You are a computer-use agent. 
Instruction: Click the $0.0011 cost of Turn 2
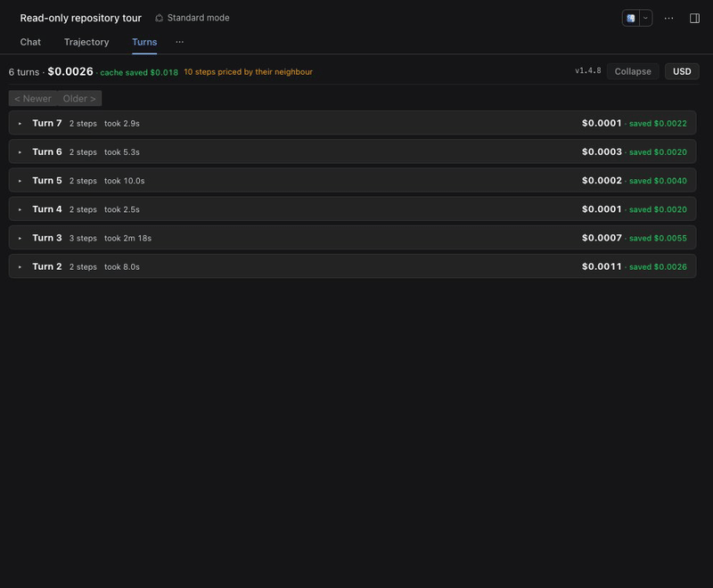pos(602,266)
